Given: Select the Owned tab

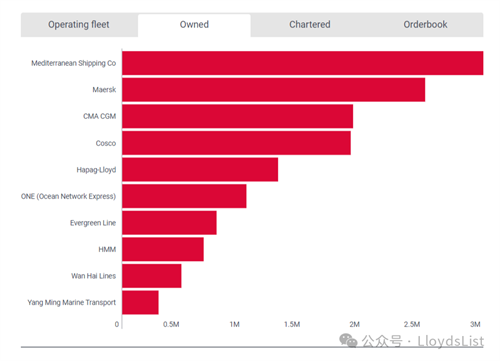Looking at the screenshot, I should [x=194, y=25].
